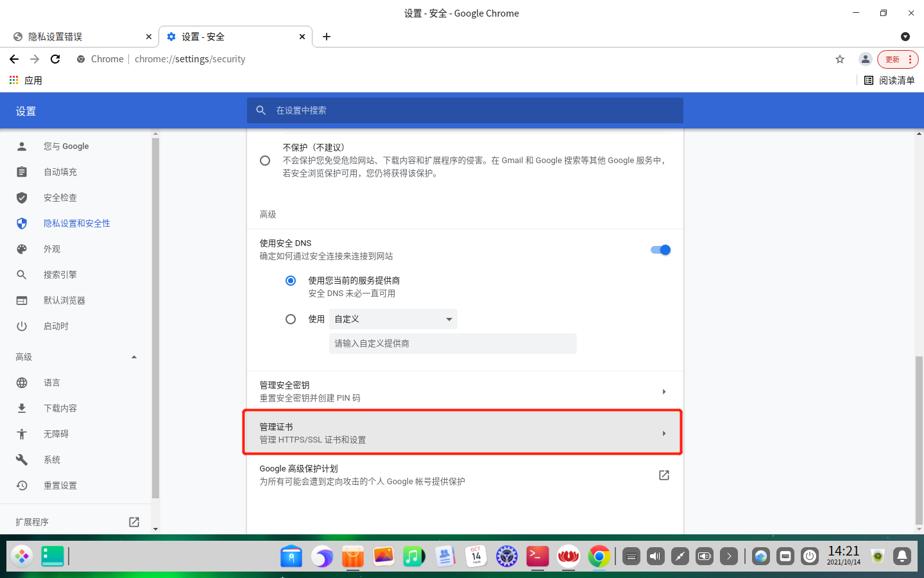Screen dimensions: 924x578
Task: Open 管理安全密钥 row arrow
Action: pos(663,392)
